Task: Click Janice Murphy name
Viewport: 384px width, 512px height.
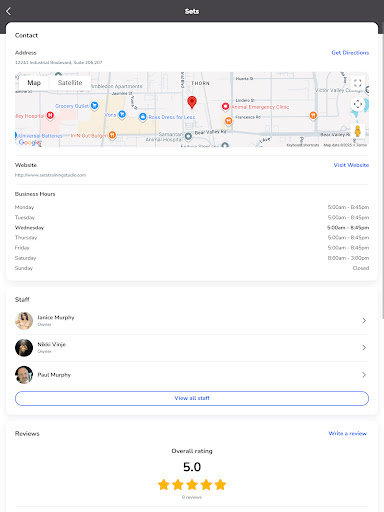Action: [x=56, y=317]
